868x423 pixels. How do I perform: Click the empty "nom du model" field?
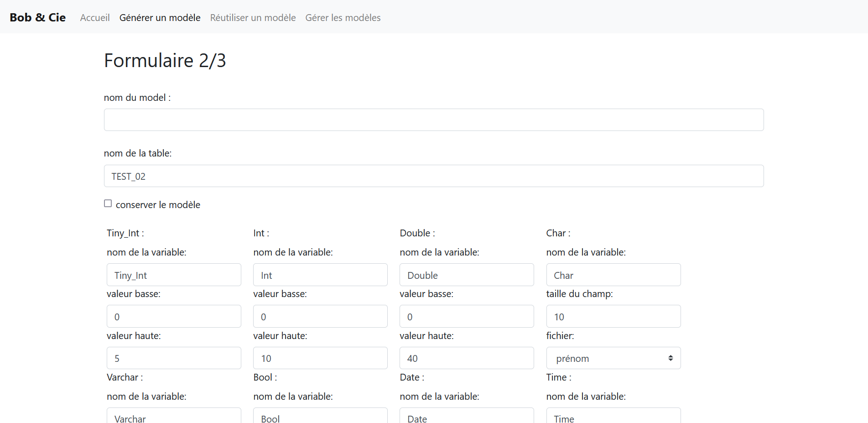click(x=433, y=120)
